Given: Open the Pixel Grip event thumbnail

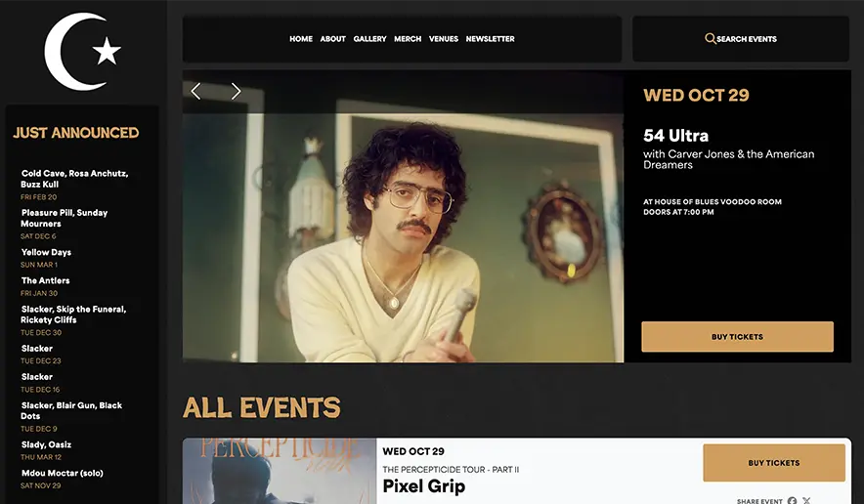Looking at the screenshot, I should click(280, 471).
